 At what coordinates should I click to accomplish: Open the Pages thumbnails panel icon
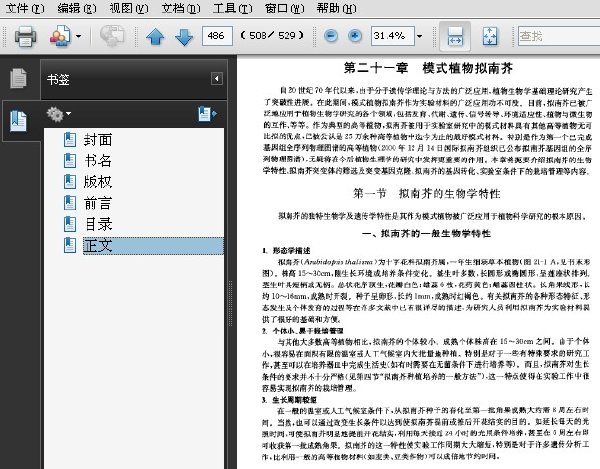click(x=18, y=78)
